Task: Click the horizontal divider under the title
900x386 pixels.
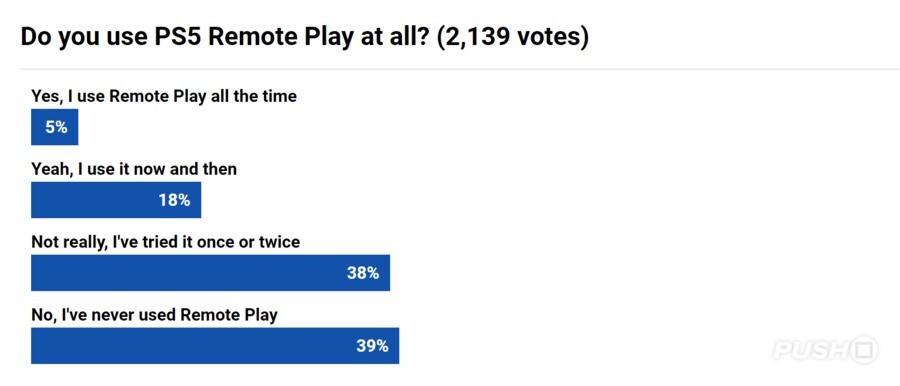Action: coord(460,70)
